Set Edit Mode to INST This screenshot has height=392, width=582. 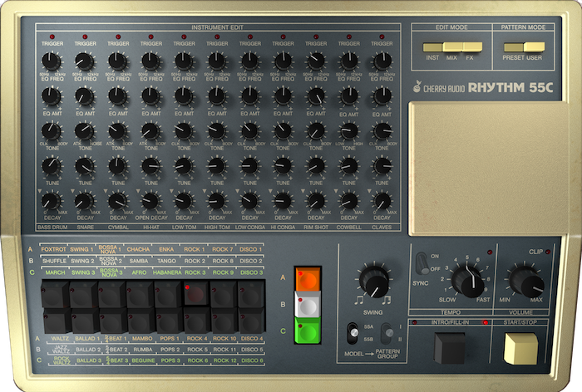click(x=432, y=48)
